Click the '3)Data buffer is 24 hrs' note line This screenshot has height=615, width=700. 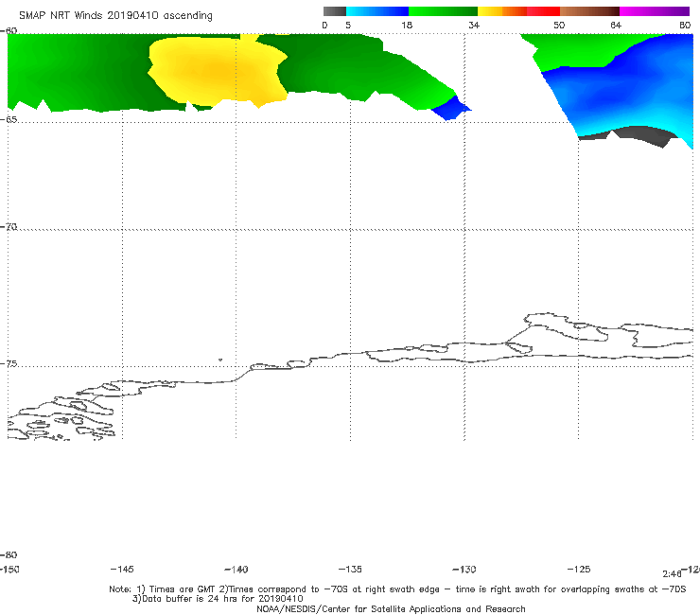click(x=218, y=599)
